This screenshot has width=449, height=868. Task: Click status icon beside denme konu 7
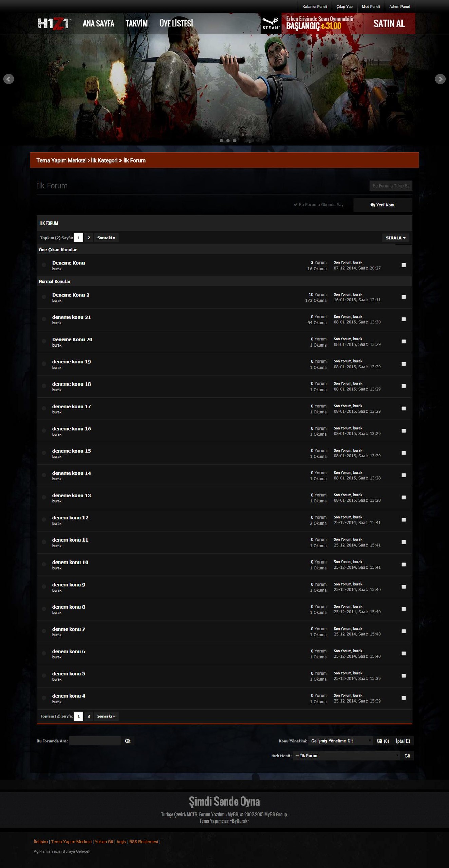pos(44,631)
